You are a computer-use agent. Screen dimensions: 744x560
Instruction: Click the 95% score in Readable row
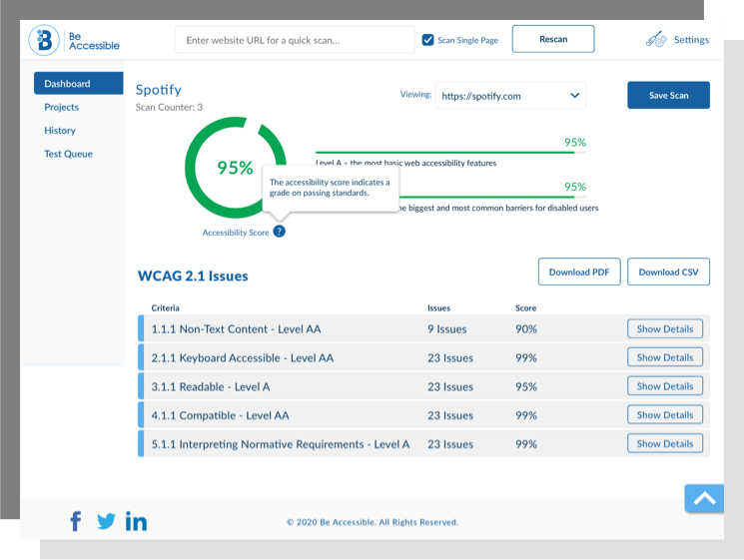click(526, 387)
